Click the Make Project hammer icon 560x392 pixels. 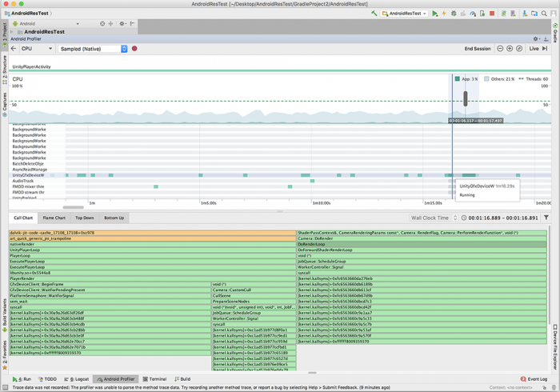coord(374,14)
